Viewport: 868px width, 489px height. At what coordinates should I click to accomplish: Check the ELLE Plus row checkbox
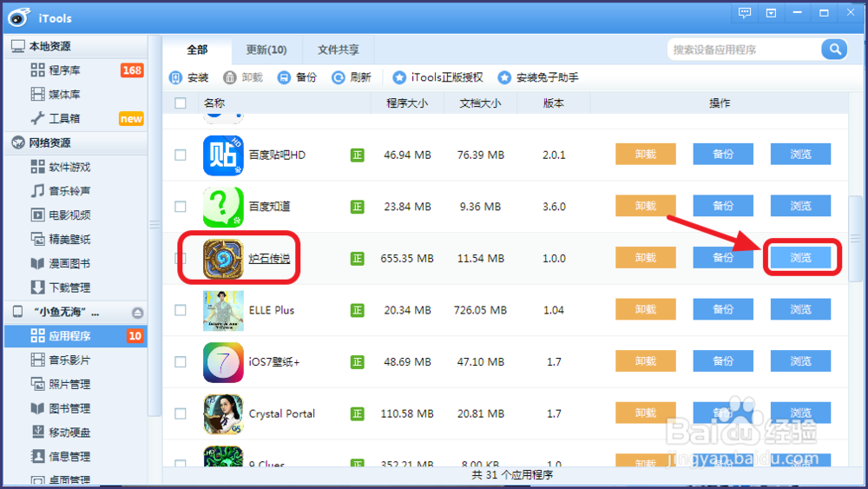click(x=181, y=310)
